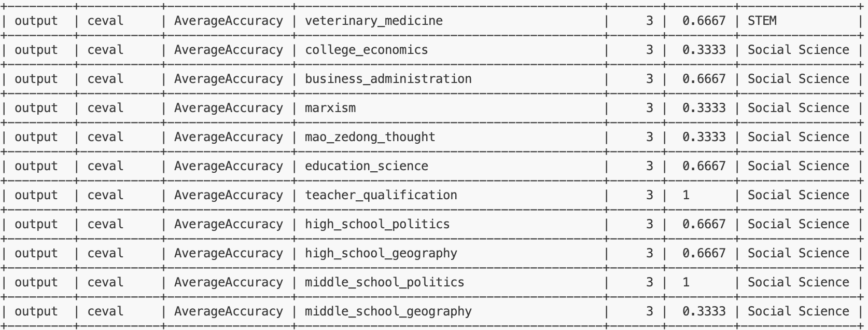Click the STEM category label
Viewport: 868px width, 330px height.
point(762,21)
